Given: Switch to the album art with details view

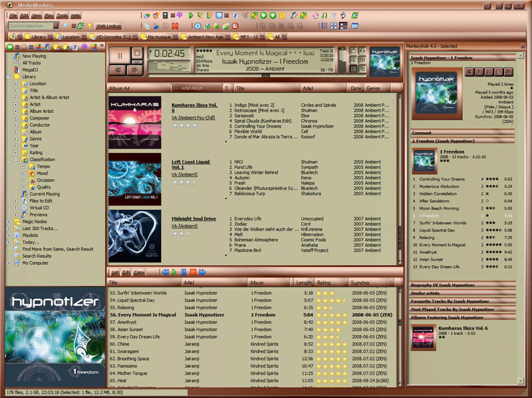Looking at the screenshot, I should tap(343, 26).
